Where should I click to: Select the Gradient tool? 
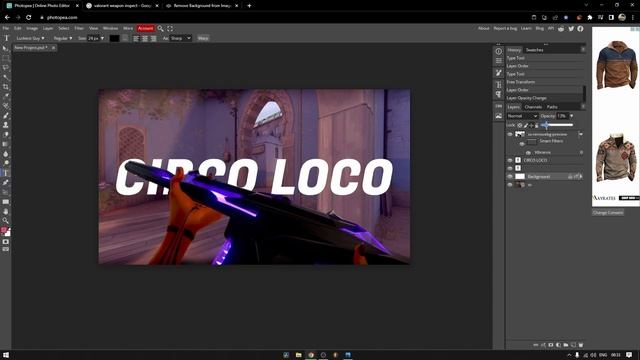pos(5,144)
